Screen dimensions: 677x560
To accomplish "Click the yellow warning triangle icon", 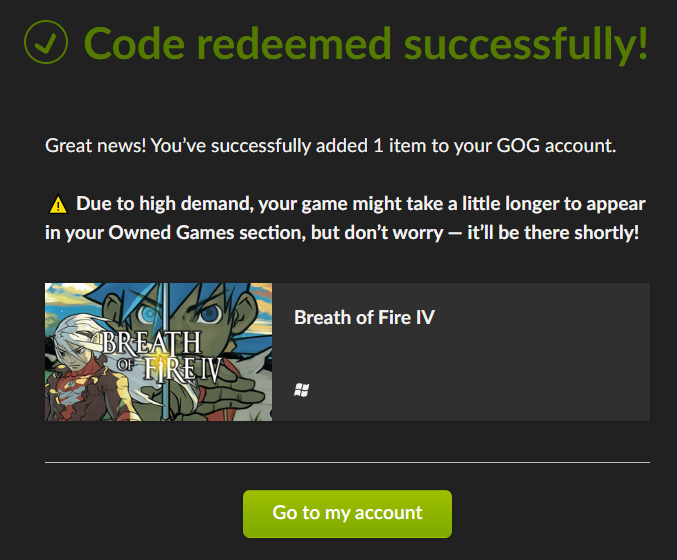I will coord(57,206).
